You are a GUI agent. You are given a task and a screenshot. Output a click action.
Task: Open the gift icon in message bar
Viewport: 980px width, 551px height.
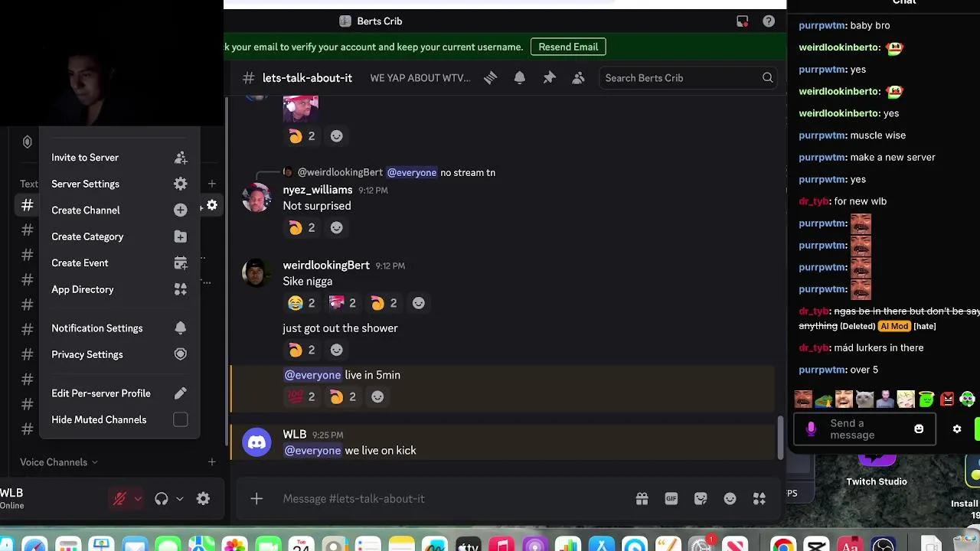click(x=642, y=499)
